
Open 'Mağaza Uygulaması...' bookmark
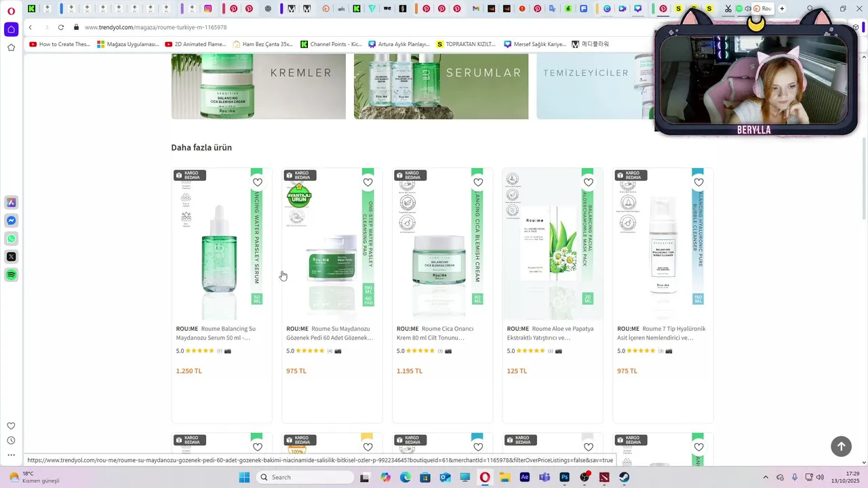point(128,44)
